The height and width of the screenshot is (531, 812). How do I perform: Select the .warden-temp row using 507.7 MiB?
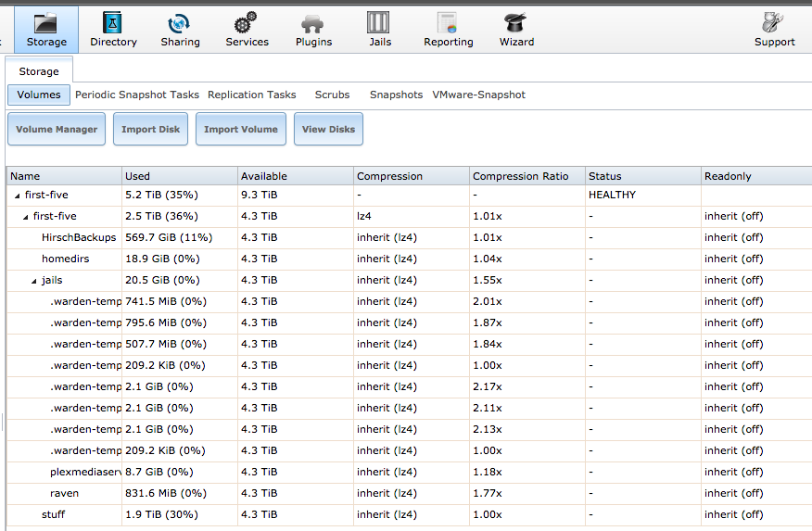tap(409, 344)
